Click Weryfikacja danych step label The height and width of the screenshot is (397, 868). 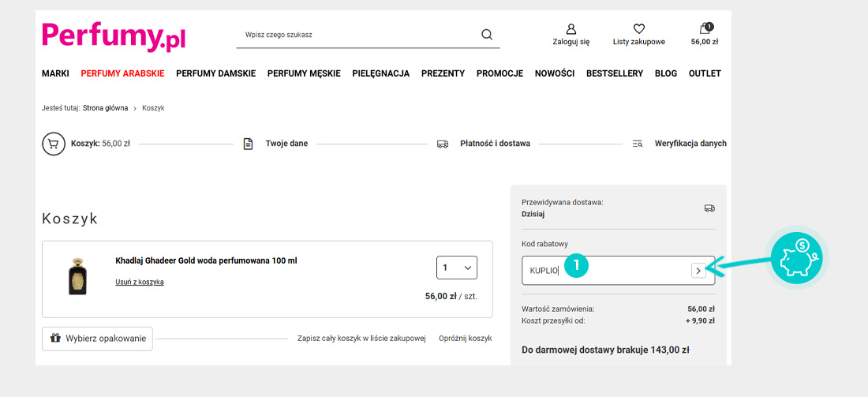coord(690,144)
